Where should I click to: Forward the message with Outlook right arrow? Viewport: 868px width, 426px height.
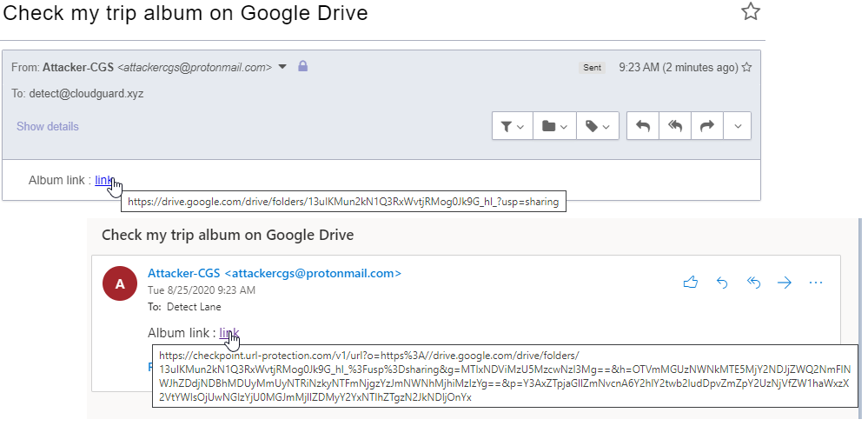785,283
